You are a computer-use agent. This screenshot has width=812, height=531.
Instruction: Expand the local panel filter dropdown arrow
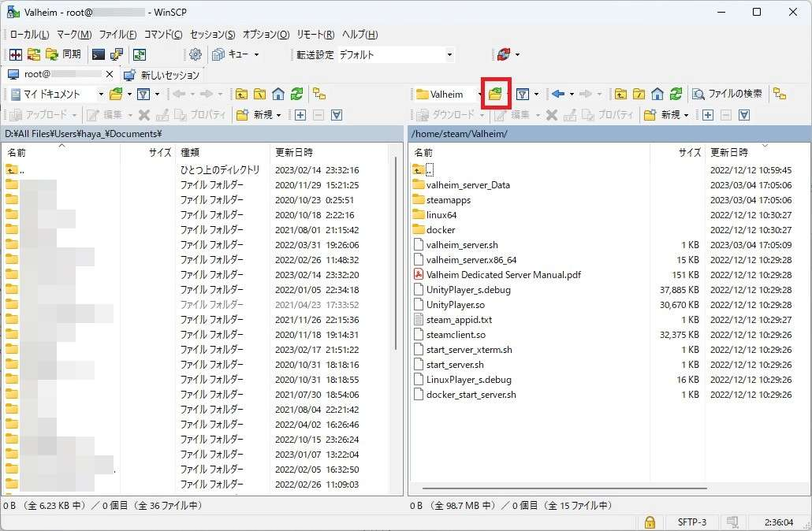point(157,95)
